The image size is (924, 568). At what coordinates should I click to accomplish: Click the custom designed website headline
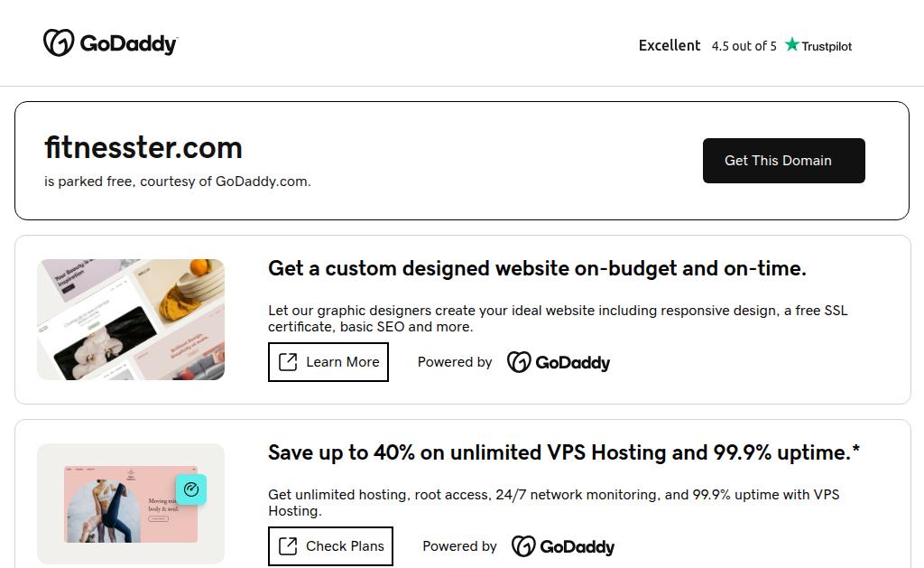537,268
